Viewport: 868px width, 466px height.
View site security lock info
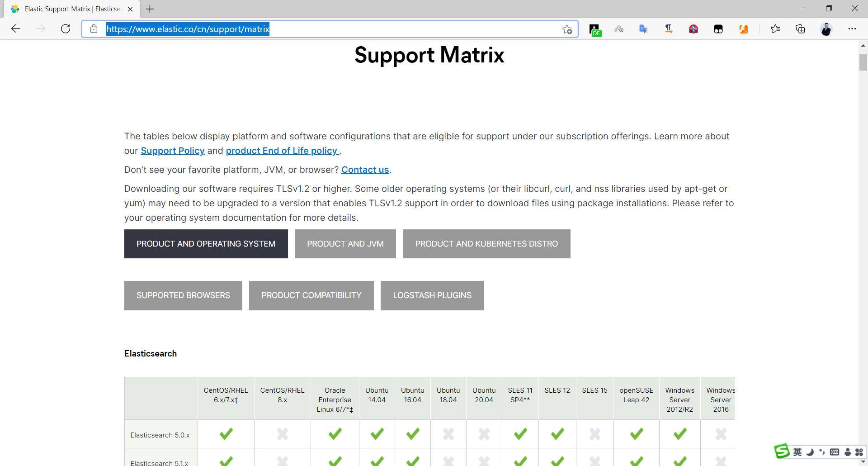click(x=94, y=29)
